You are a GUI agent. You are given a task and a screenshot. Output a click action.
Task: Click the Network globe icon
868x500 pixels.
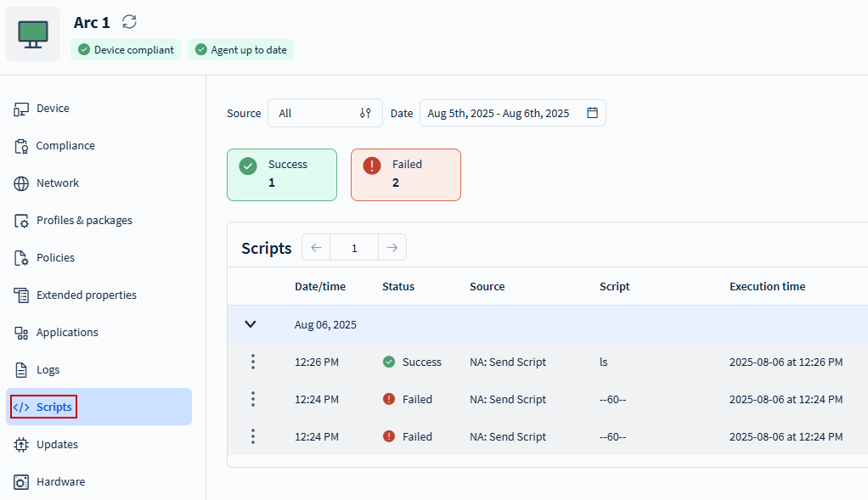pyautogui.click(x=21, y=183)
